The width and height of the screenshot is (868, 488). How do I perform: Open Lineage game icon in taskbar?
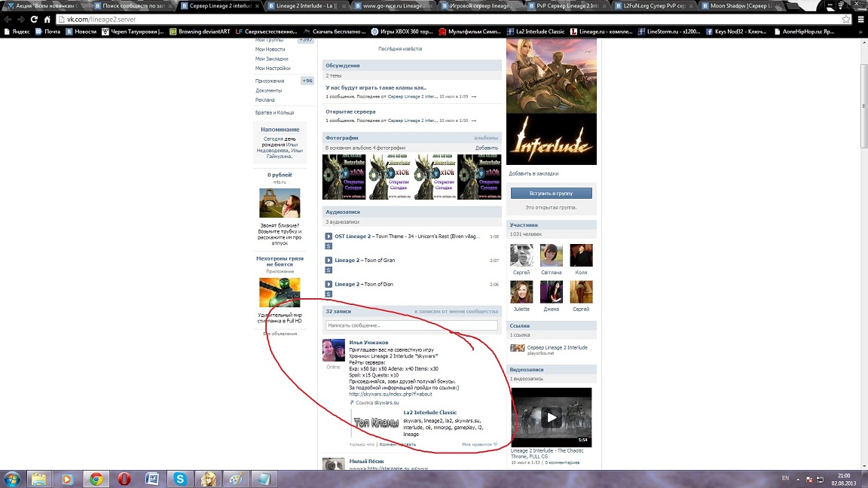(x=209, y=479)
